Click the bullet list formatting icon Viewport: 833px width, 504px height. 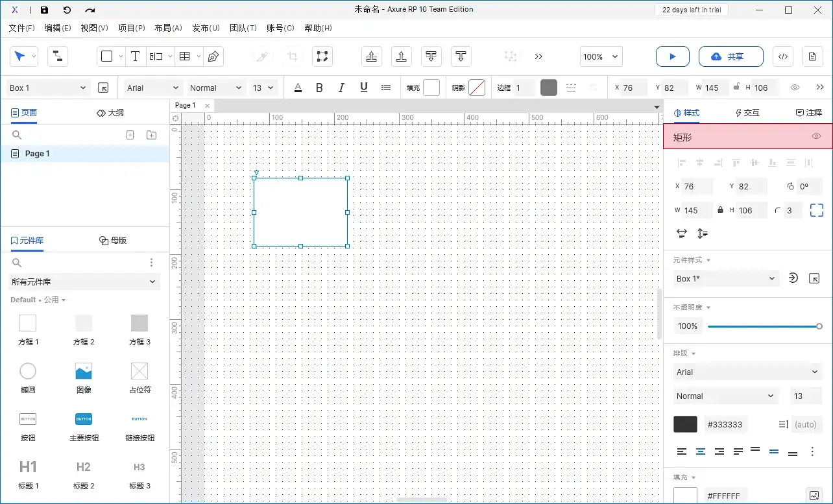[386, 88]
